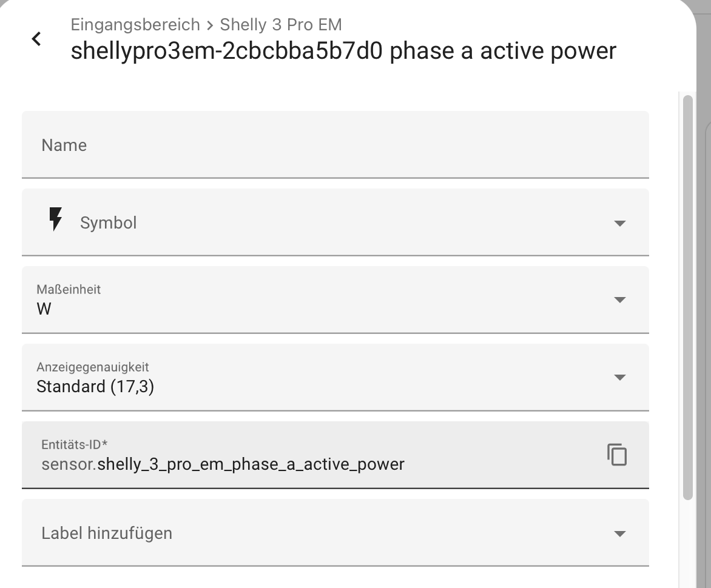Click the Entitäts-ID field label
The width and height of the screenshot is (711, 588).
pyautogui.click(x=74, y=444)
